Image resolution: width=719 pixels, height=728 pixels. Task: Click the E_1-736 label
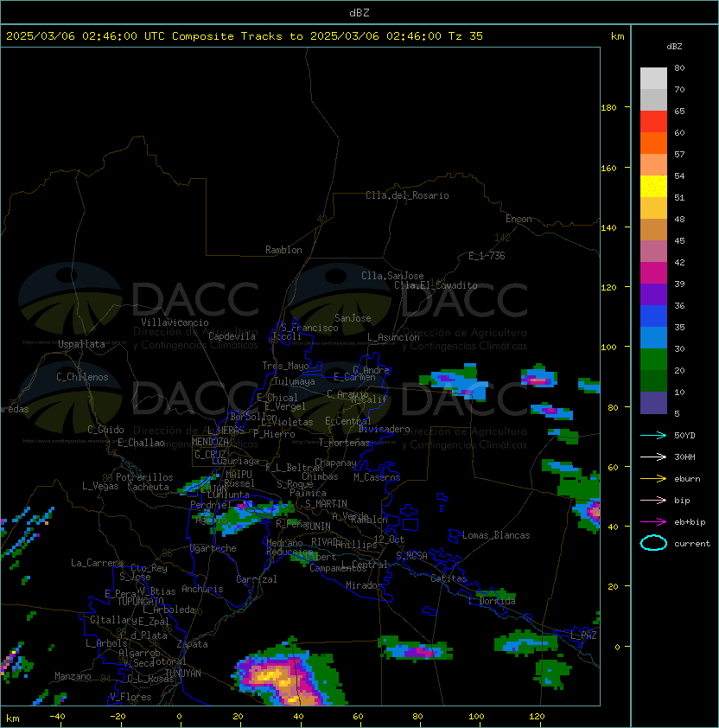487,256
